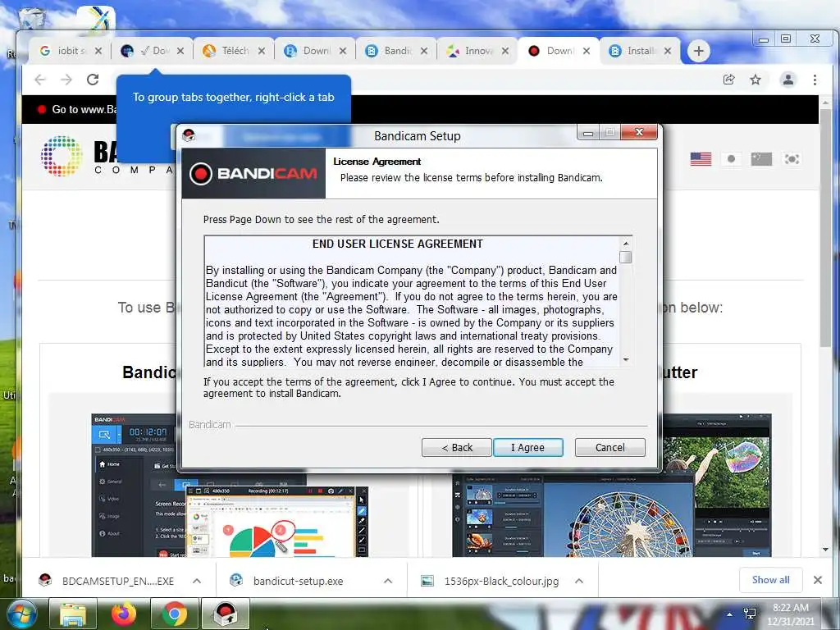Show hidden system tray icons

[x=729, y=614]
